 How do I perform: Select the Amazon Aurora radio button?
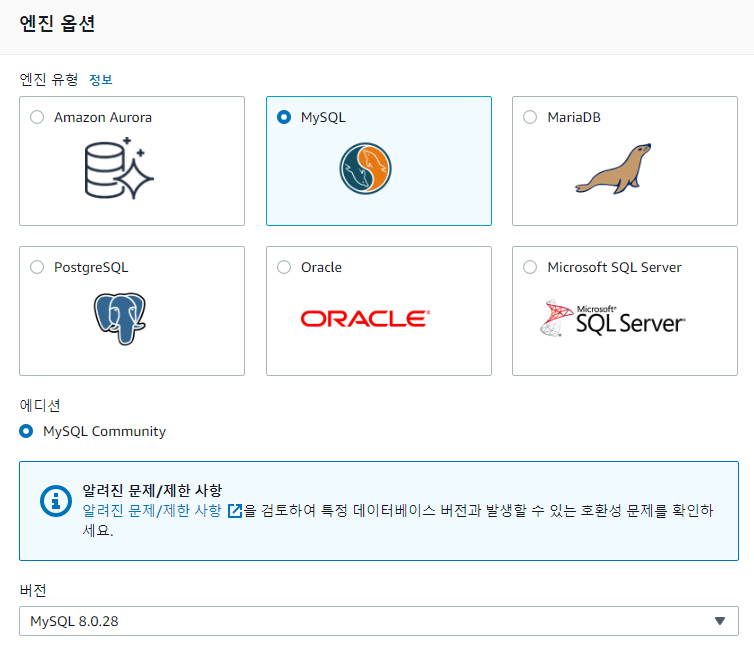[x=37, y=117]
